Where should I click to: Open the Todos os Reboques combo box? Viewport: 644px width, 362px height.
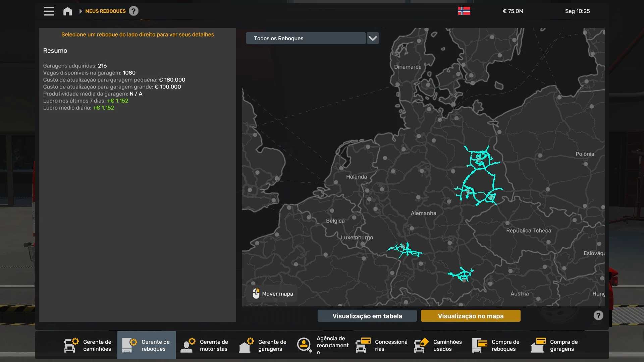(x=306, y=38)
